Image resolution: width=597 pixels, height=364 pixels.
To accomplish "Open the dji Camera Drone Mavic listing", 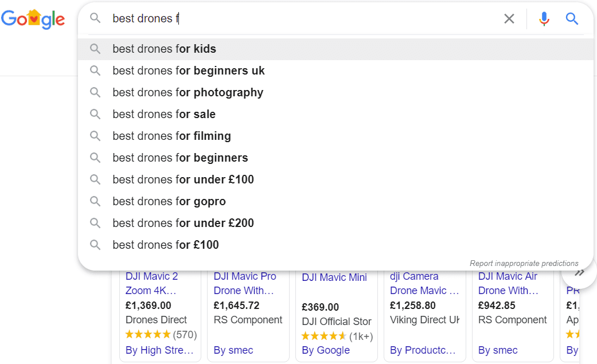I will point(424,283).
